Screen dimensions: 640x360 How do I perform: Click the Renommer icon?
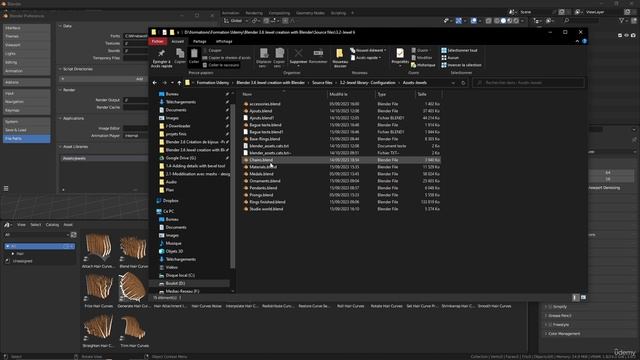click(318, 53)
